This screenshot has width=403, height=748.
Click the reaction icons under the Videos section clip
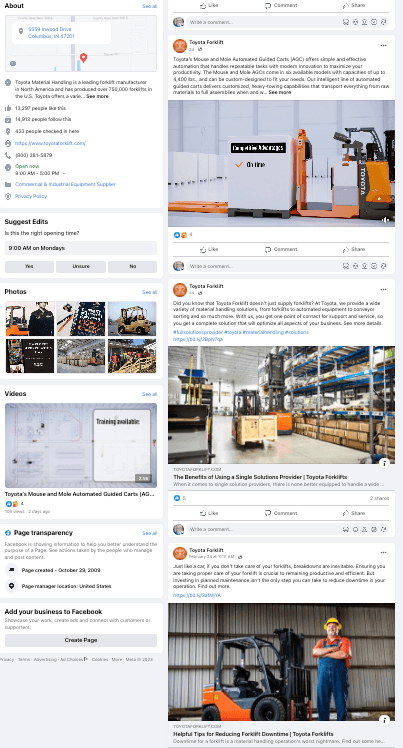(x=11, y=504)
